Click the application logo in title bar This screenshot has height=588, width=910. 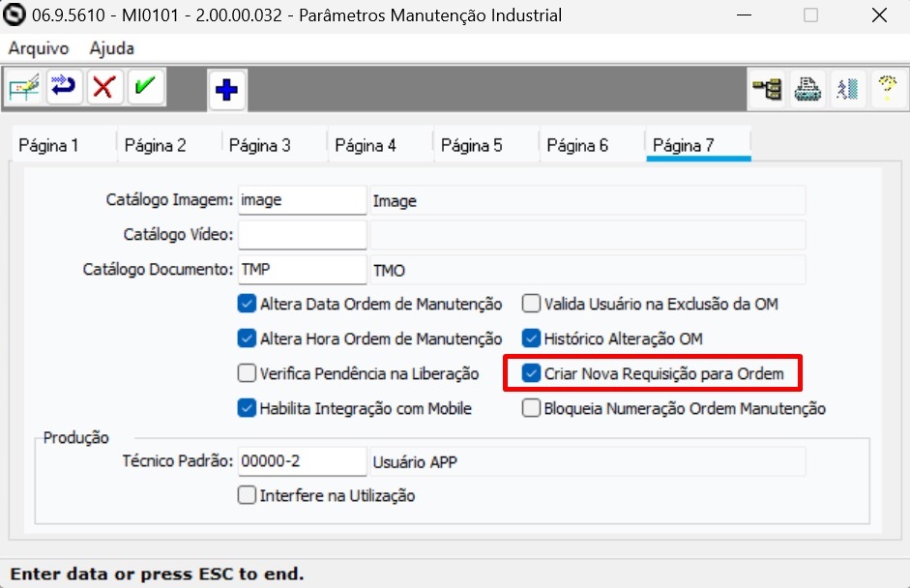14,15
